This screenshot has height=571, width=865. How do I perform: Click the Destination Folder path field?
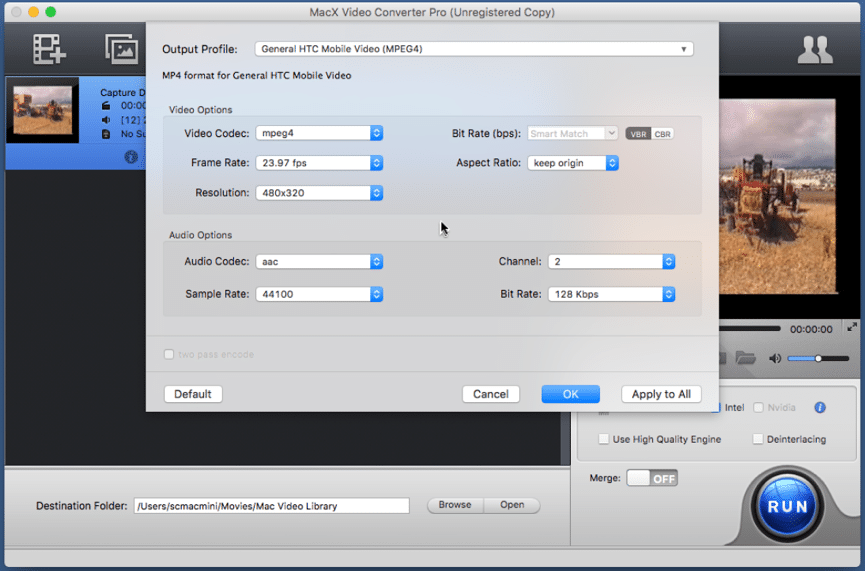[x=271, y=506]
